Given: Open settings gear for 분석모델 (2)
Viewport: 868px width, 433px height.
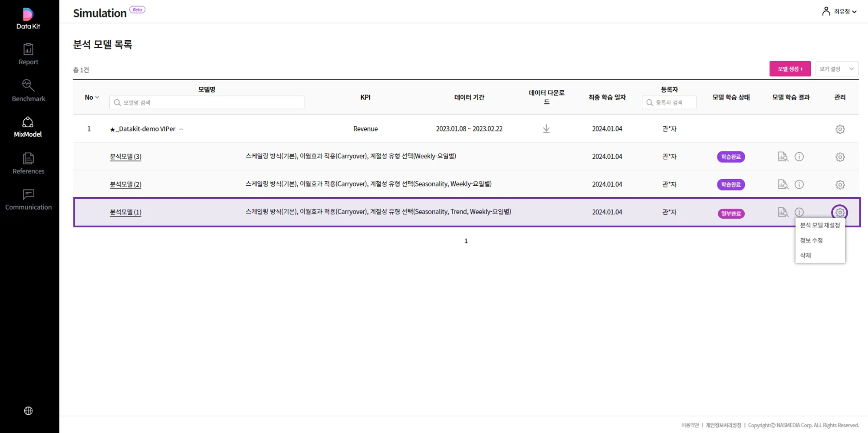Looking at the screenshot, I should pyautogui.click(x=840, y=185).
